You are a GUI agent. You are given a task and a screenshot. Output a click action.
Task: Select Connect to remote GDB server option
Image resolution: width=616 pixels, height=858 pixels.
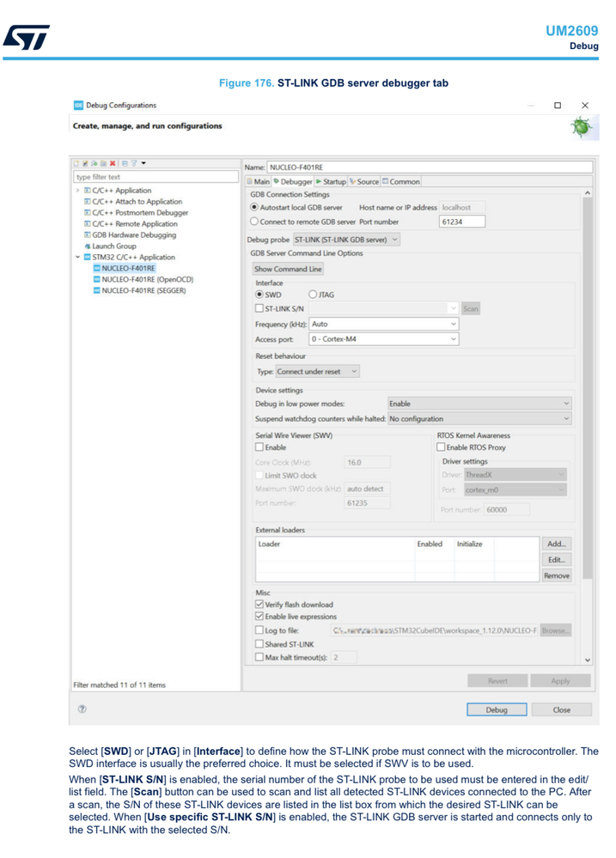pos(254,222)
